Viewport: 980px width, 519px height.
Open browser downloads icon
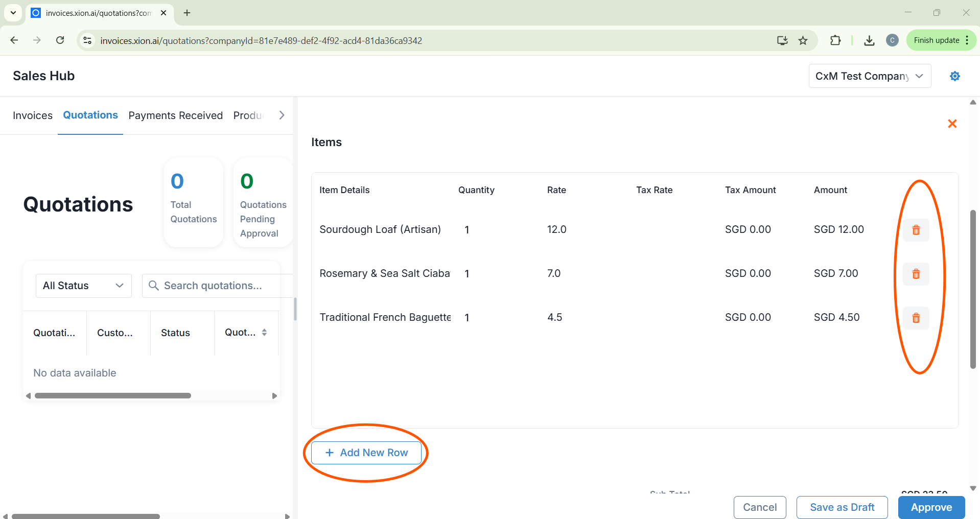pyautogui.click(x=869, y=40)
